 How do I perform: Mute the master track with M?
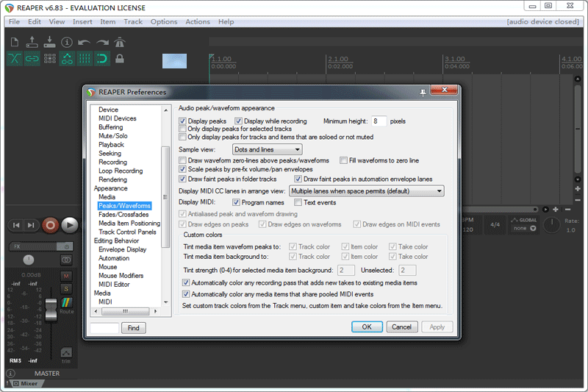coord(66,276)
